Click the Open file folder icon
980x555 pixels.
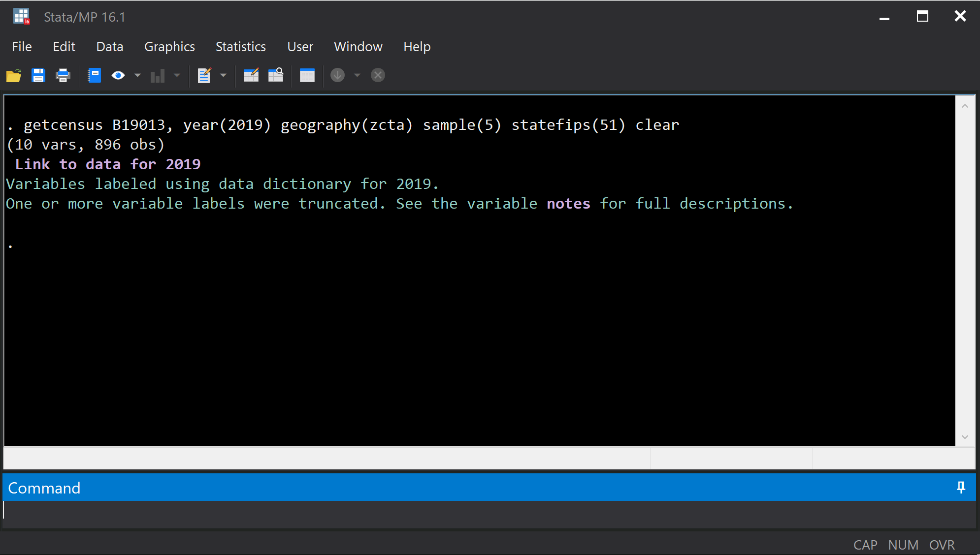[x=14, y=76]
